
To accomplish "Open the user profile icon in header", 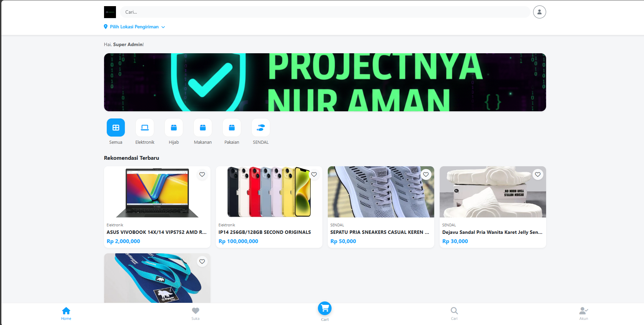I will [539, 12].
